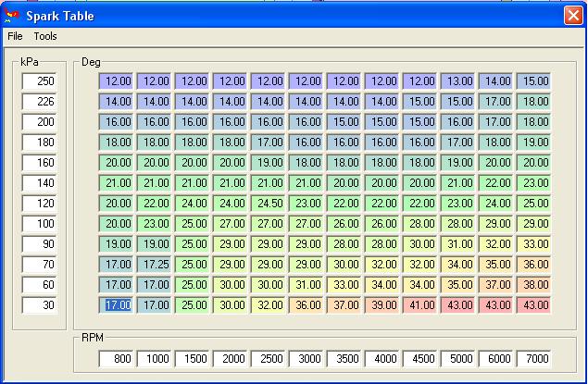This screenshot has height=384, width=588.
Task: Select the 33.00 cell in 90 kPa row
Action: click(534, 244)
